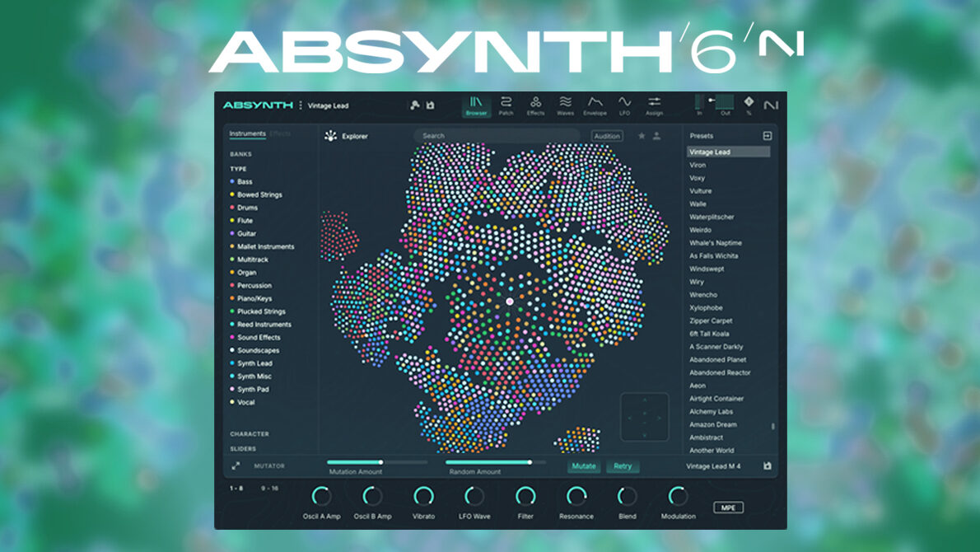The image size is (980, 552).
Task: Save the mutated preset Vintage Lead M 4
Action: 768,466
